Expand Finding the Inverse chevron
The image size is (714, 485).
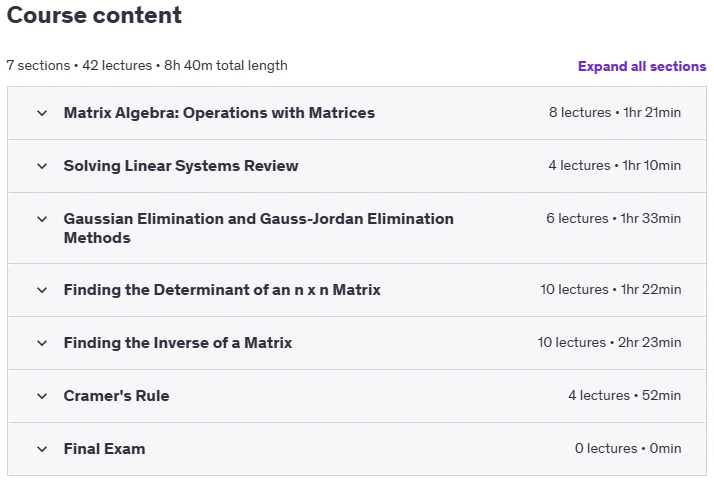(42, 343)
